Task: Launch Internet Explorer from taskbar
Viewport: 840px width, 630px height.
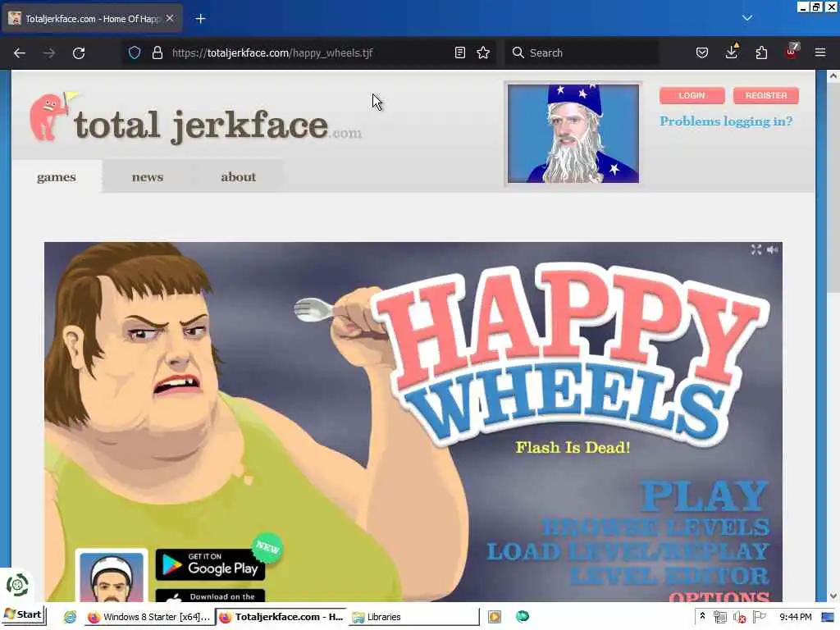Action: [71, 617]
